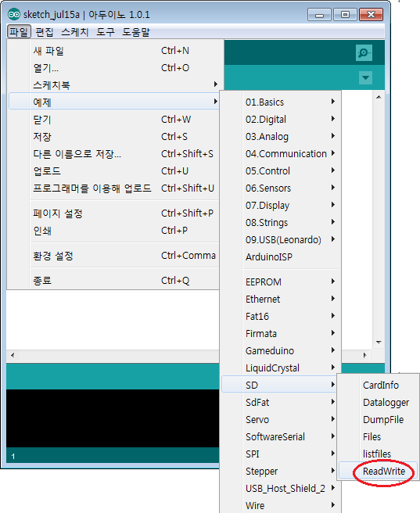Expand the Servo library examples
Viewport: 420px width, 513px height.
281,419
